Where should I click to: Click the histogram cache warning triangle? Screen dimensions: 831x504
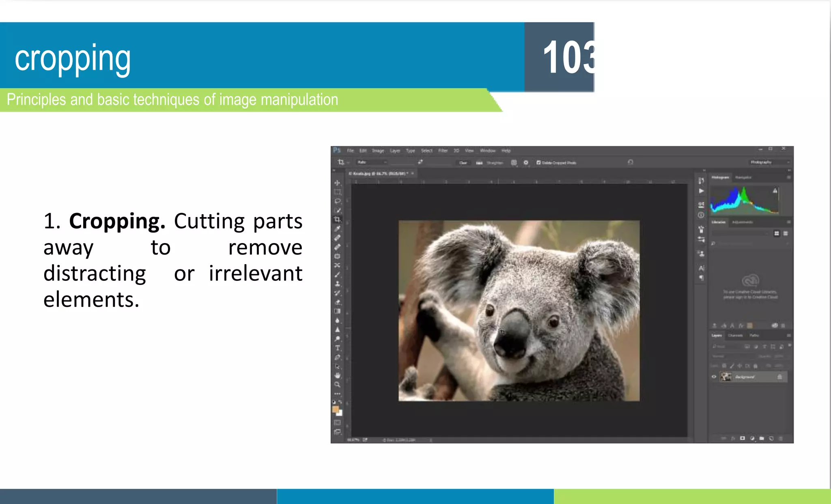[775, 190]
